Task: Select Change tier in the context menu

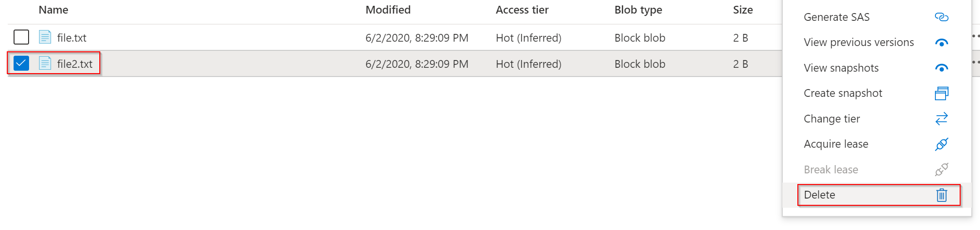Action: click(832, 119)
